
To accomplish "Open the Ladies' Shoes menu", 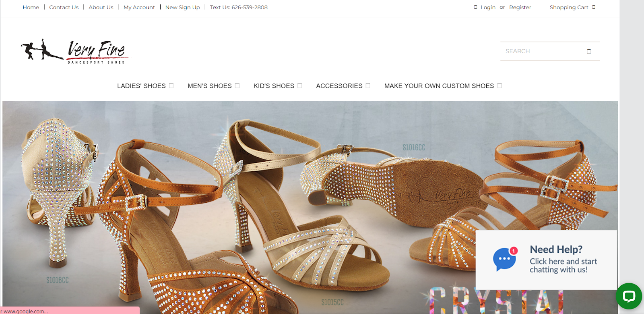I will click(x=141, y=86).
